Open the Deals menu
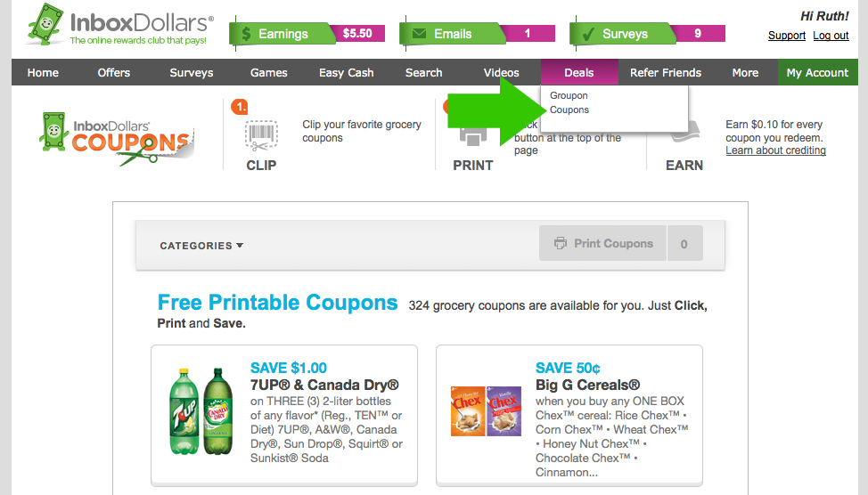The height and width of the screenshot is (495, 868). (579, 73)
